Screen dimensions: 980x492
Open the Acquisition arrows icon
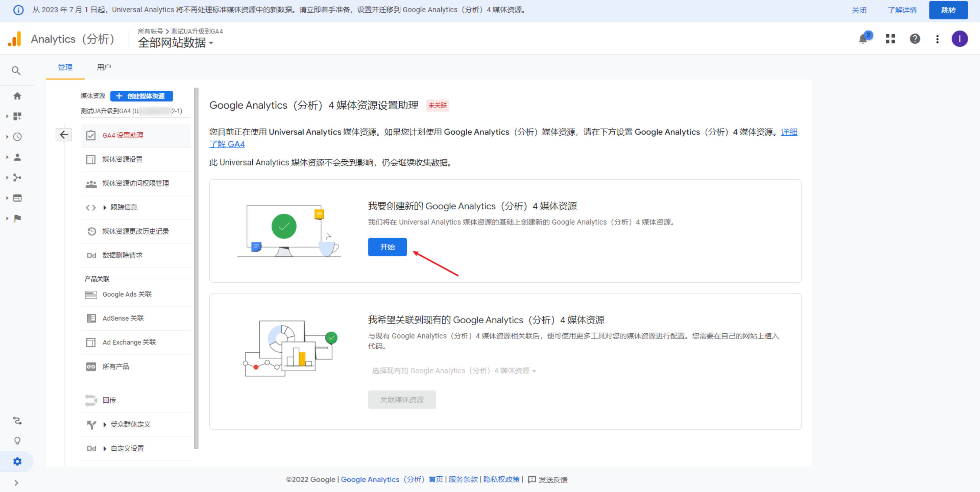(17, 178)
